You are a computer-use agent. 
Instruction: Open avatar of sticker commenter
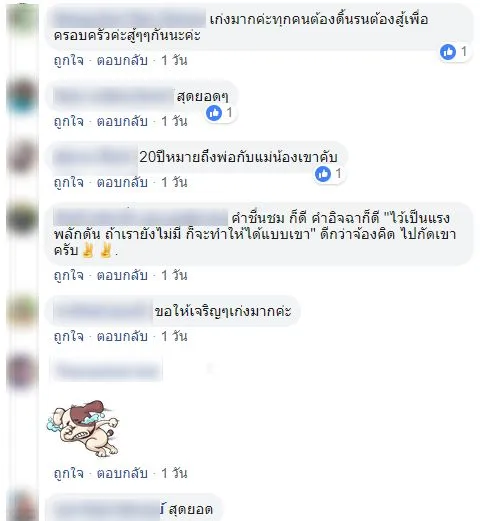pyautogui.click(x=23, y=371)
